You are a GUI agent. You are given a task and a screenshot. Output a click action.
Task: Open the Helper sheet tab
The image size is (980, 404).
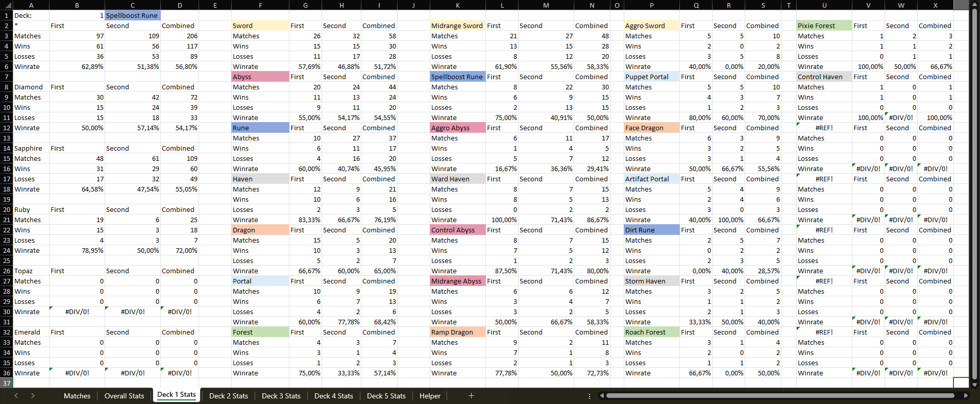[x=430, y=396]
